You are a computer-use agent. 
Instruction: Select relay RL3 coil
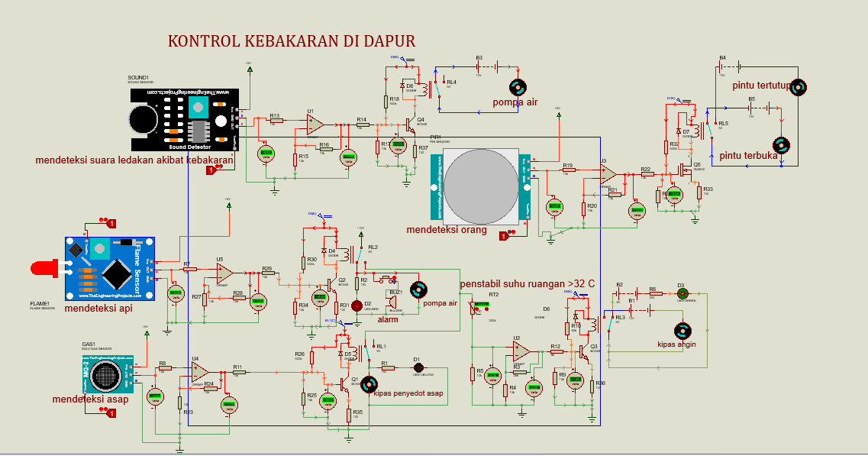tap(595, 325)
